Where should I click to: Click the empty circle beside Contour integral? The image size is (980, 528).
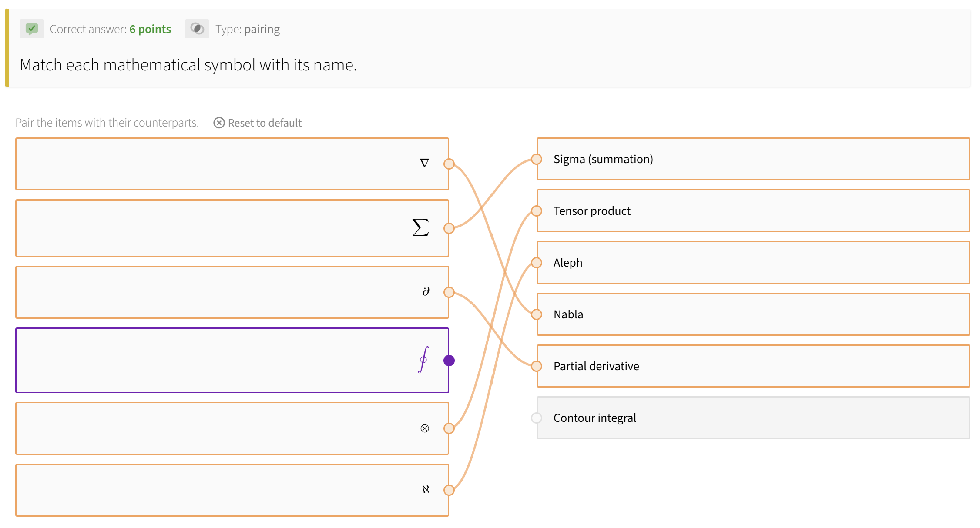coord(536,418)
